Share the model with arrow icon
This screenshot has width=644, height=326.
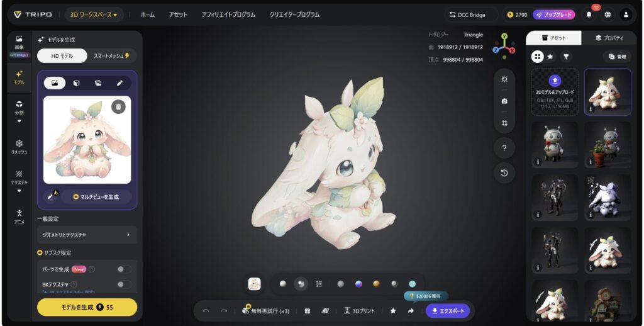[x=411, y=311]
